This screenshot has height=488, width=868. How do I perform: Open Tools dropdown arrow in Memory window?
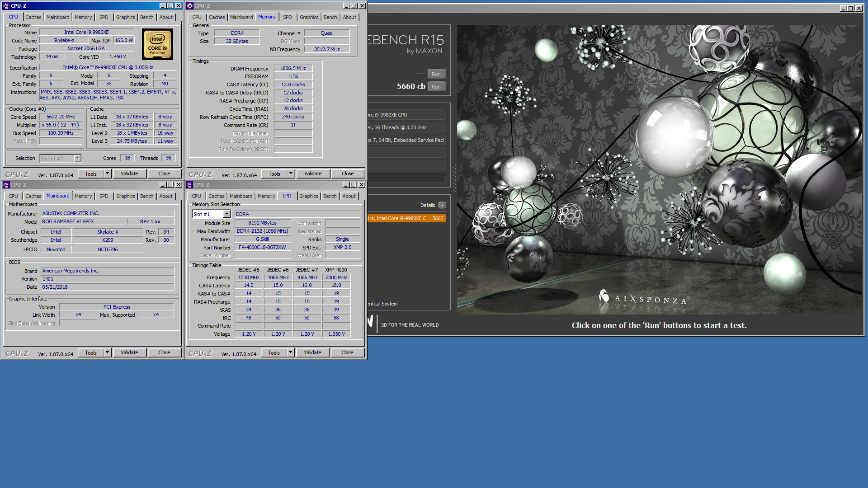click(x=291, y=174)
